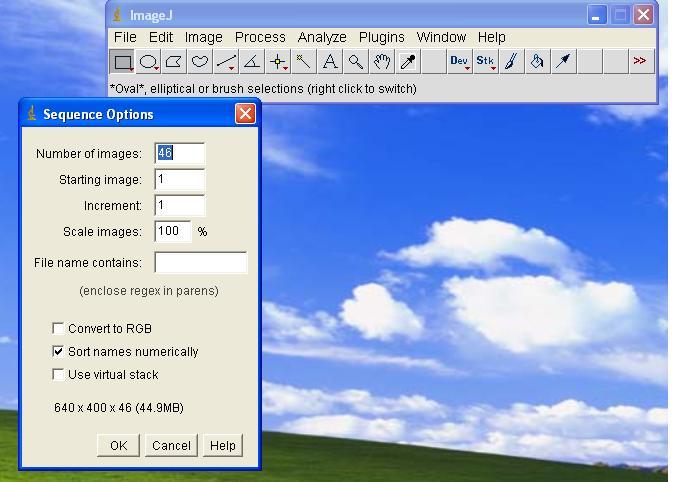Select the Polygon selection tool
This screenshot has height=482, width=683.
coord(174,62)
